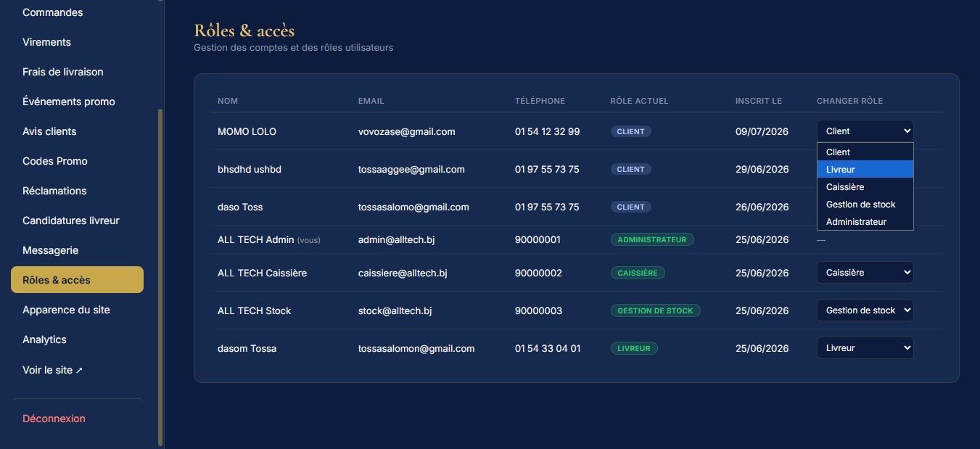
Task: Click the name dasom Tossa
Action: (x=247, y=348)
